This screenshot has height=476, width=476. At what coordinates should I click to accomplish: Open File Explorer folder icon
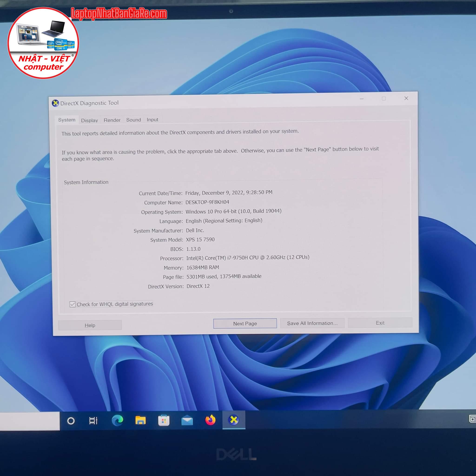coord(140,420)
